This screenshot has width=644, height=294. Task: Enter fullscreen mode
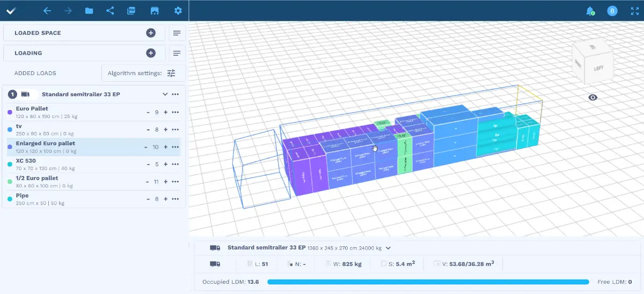pos(634,11)
